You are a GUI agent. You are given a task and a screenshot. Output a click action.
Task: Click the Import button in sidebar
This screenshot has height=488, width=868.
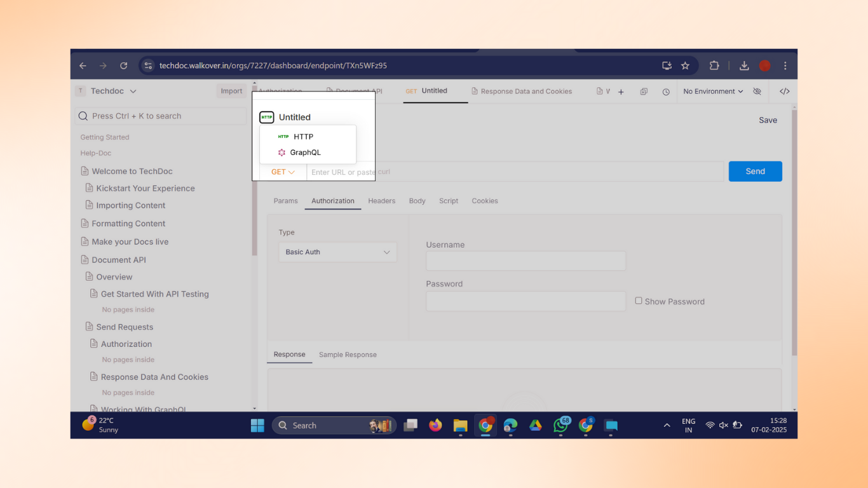(231, 91)
